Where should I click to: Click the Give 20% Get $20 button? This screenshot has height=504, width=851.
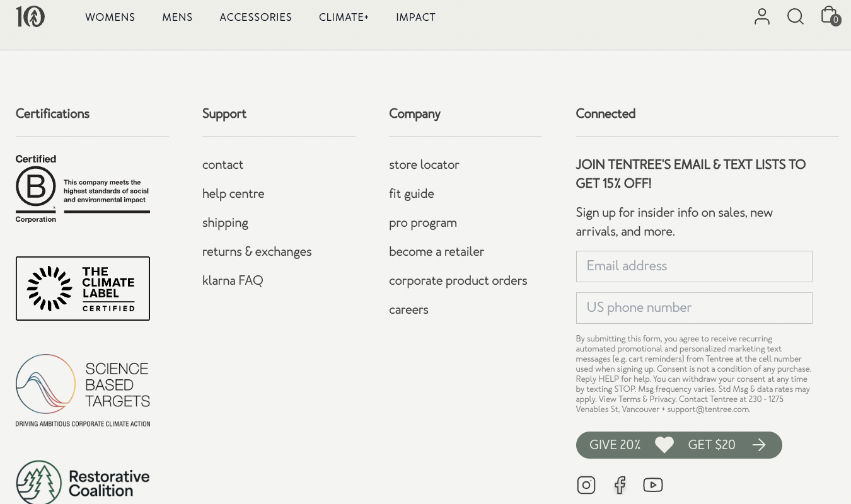679,445
